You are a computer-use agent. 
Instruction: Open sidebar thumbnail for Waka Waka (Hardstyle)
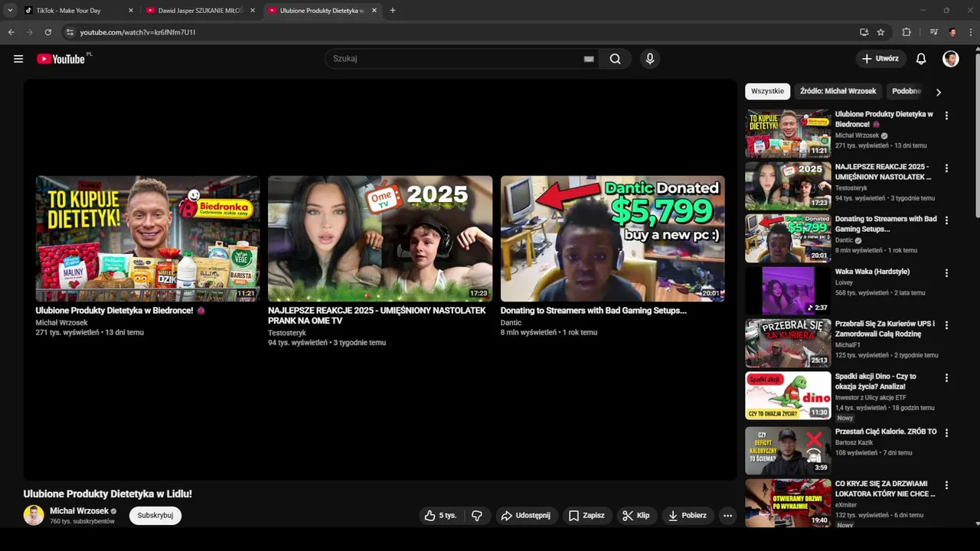click(788, 290)
